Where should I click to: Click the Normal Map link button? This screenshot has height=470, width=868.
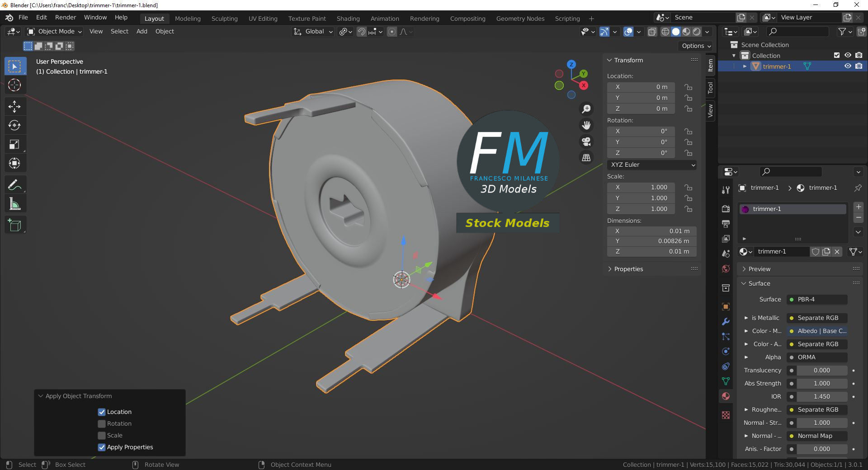[817, 436]
